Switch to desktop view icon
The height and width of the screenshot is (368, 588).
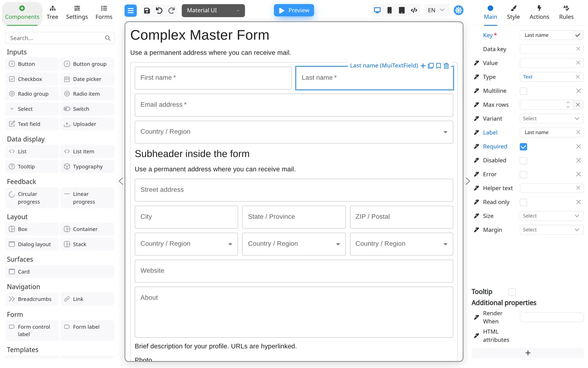(377, 11)
